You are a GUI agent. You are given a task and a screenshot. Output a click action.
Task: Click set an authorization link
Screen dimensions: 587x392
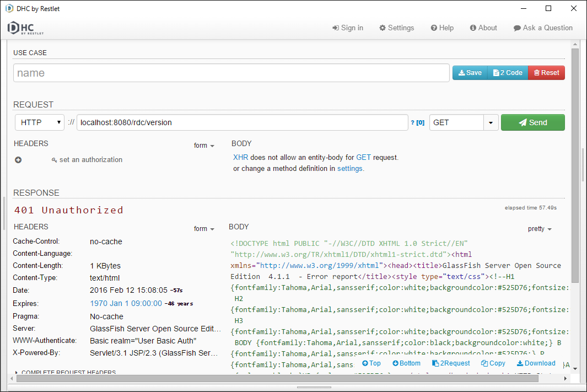87,160
